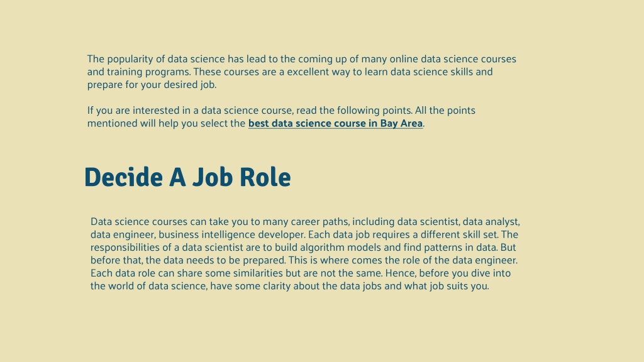644x362 pixels.
Task: Click the 'Decide A Job Role' heading
Action: [x=187, y=177]
